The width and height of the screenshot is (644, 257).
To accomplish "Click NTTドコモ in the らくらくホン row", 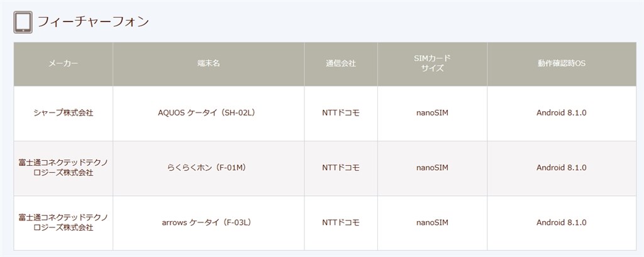I will tap(341, 168).
